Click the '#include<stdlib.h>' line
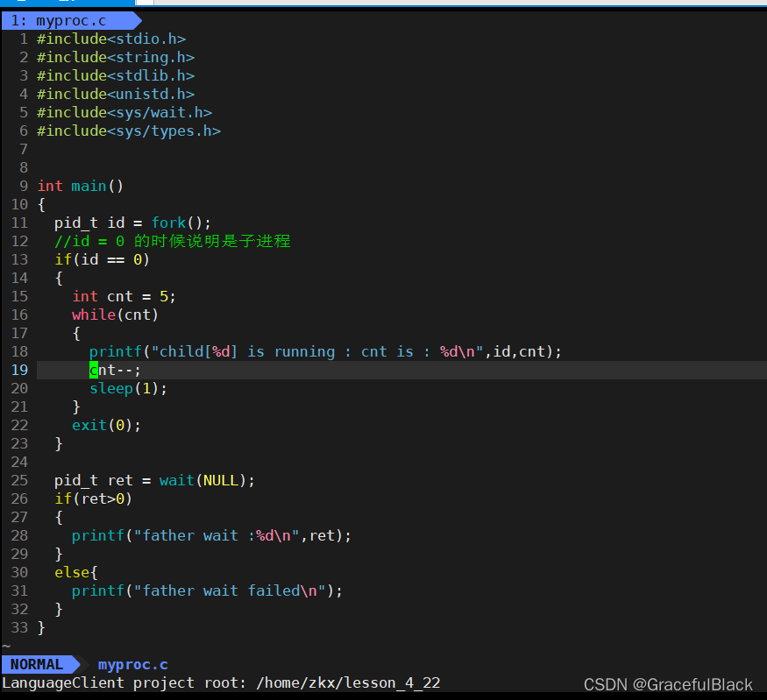767x700 pixels. point(116,75)
